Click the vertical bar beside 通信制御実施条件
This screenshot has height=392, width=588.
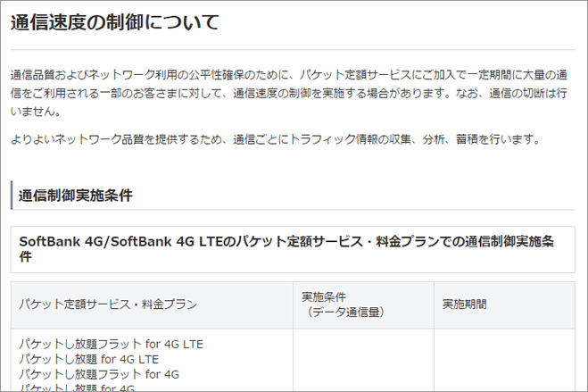12,194
